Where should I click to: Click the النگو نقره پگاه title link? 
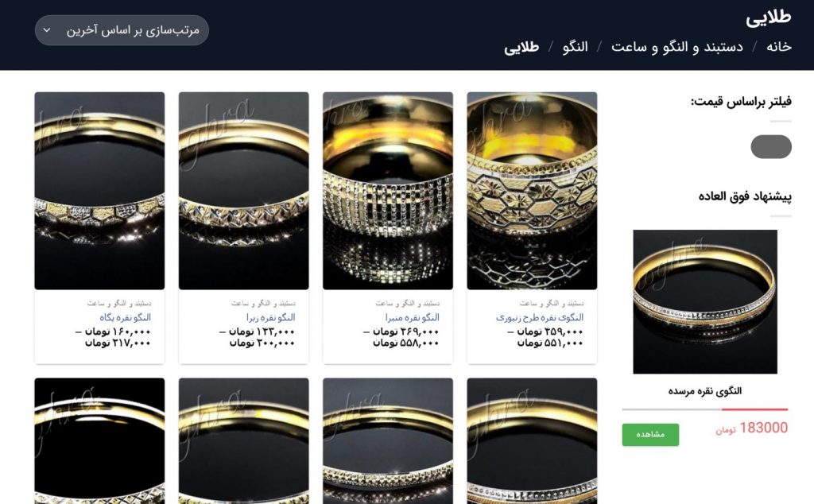click(125, 317)
